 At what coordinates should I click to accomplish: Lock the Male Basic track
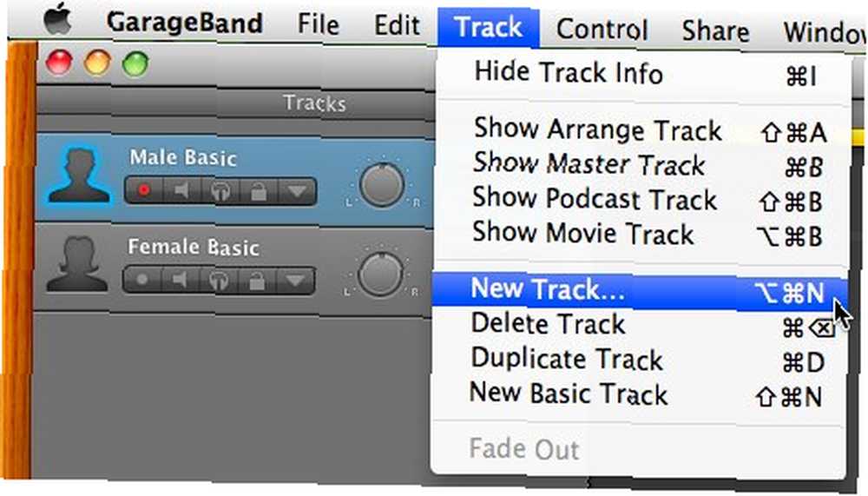(259, 191)
